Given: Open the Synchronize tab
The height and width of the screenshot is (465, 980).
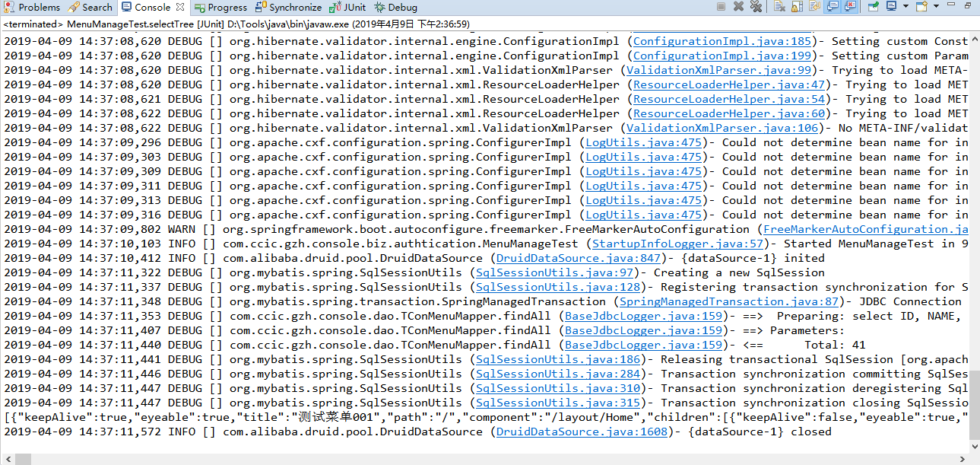Looking at the screenshot, I should (288, 7).
